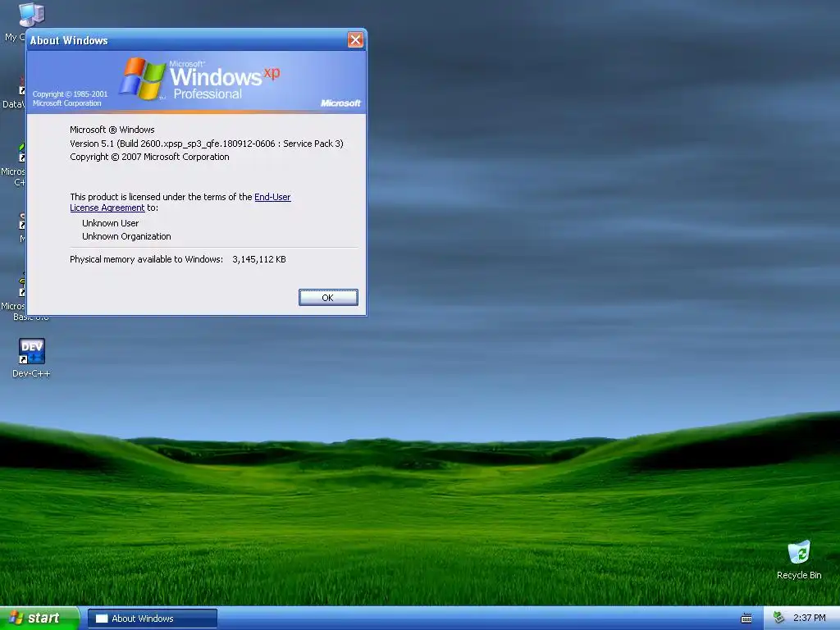Click the 2:37 PM system clock
840x630 pixels.
809,619
